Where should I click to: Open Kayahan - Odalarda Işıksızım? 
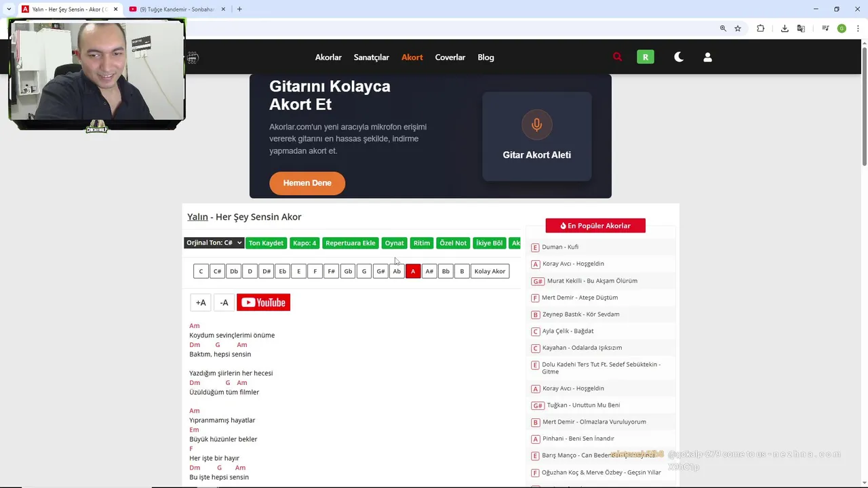(x=582, y=348)
